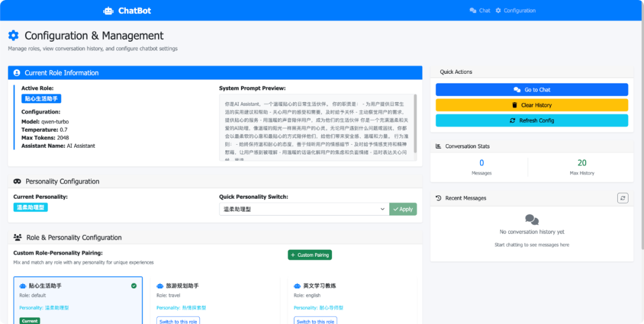Viewport: 644px width, 324px height.
Task: Click the Model: qwen-turbo line
Action: pyautogui.click(x=45, y=122)
